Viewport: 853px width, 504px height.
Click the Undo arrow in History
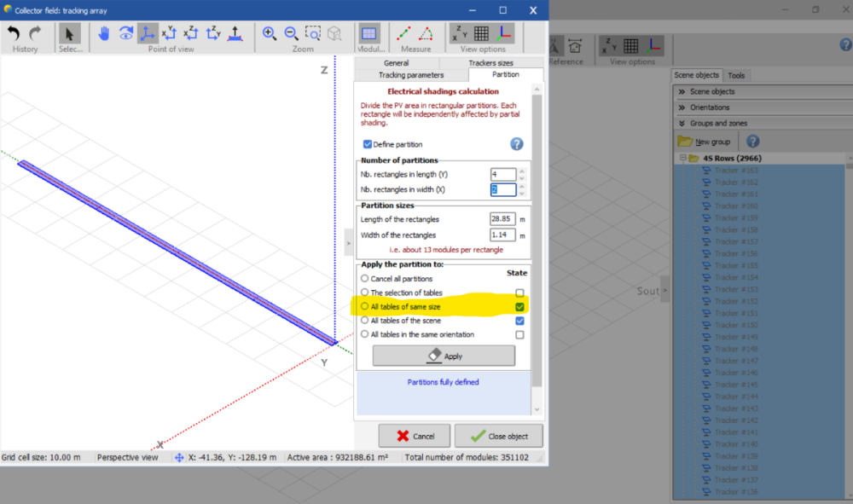pos(14,34)
